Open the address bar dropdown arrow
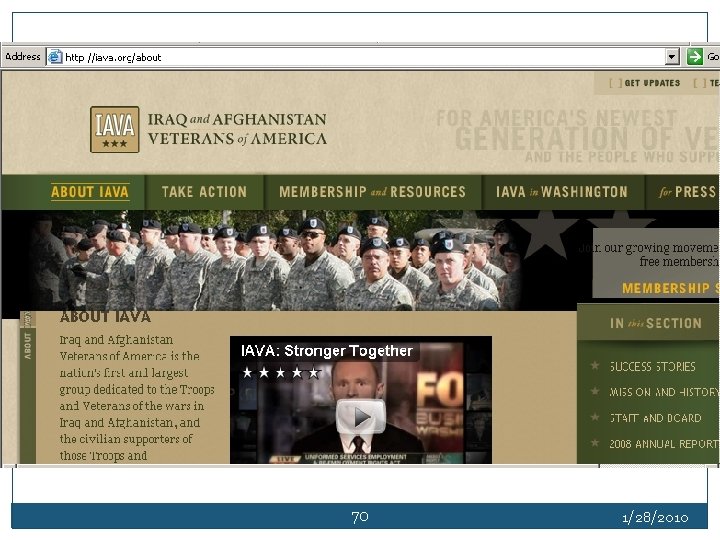Image resolution: width=720 pixels, height=540 pixels. point(672,57)
